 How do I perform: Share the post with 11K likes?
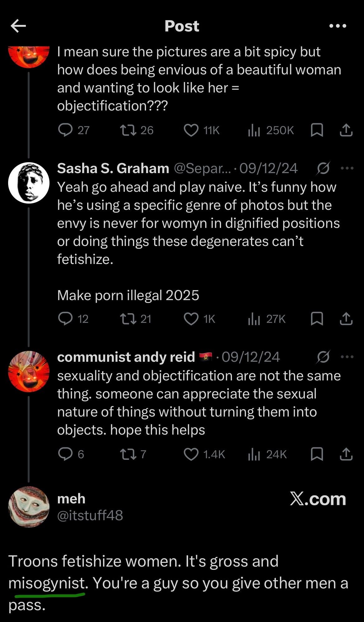346,130
